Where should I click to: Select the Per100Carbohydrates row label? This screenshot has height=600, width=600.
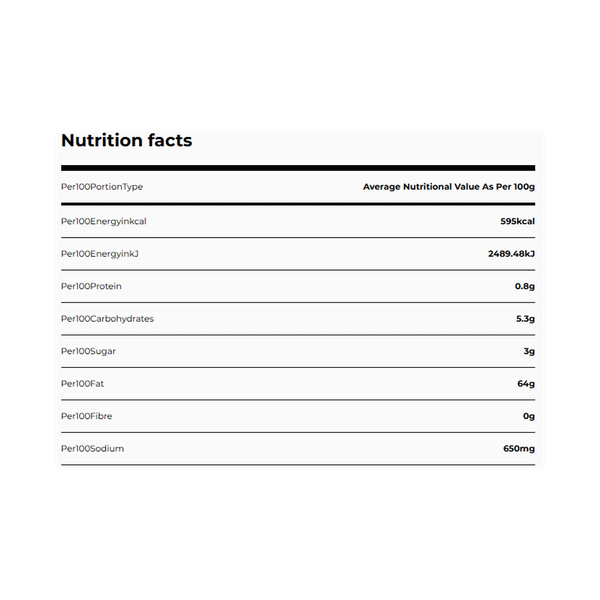pyautogui.click(x=107, y=318)
